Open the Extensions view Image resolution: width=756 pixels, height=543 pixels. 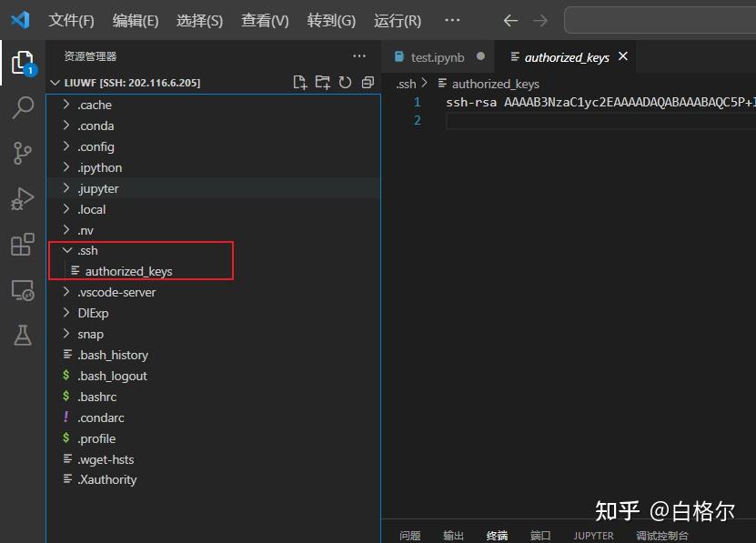pyautogui.click(x=22, y=244)
